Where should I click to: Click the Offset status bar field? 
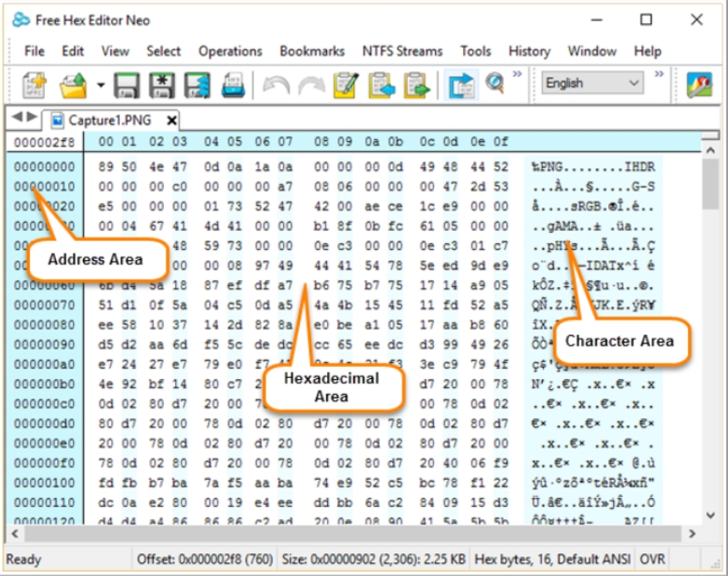[205, 559]
